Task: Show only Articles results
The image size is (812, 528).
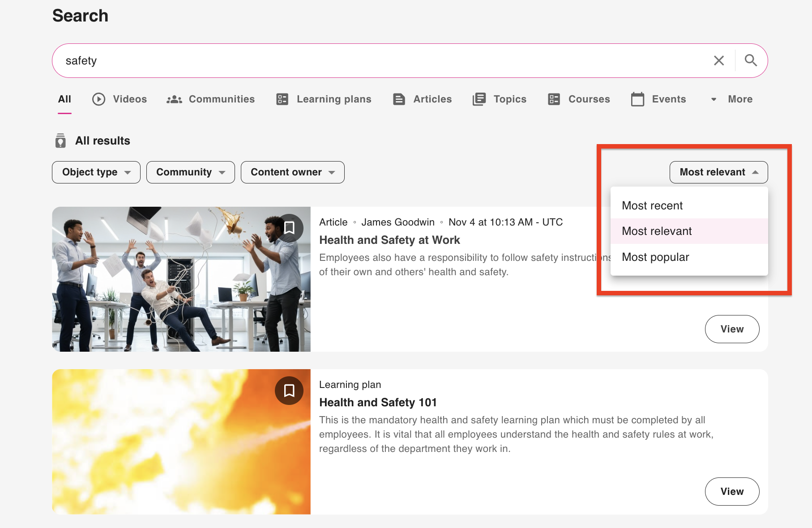Action: (422, 99)
